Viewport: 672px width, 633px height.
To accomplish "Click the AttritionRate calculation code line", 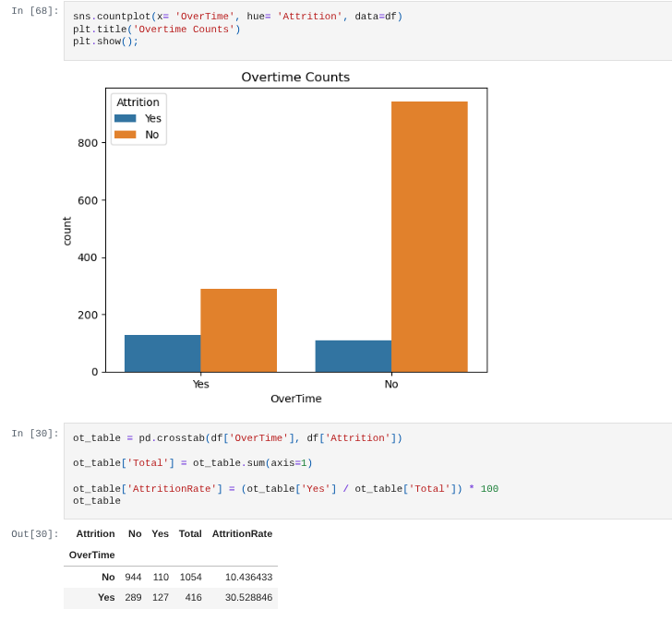I will pos(285,489).
